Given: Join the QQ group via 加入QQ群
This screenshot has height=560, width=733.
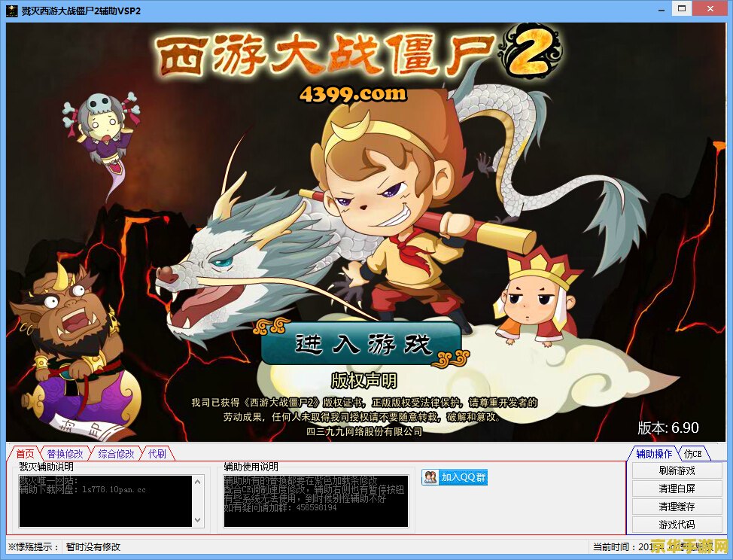Looking at the screenshot, I should (x=455, y=477).
